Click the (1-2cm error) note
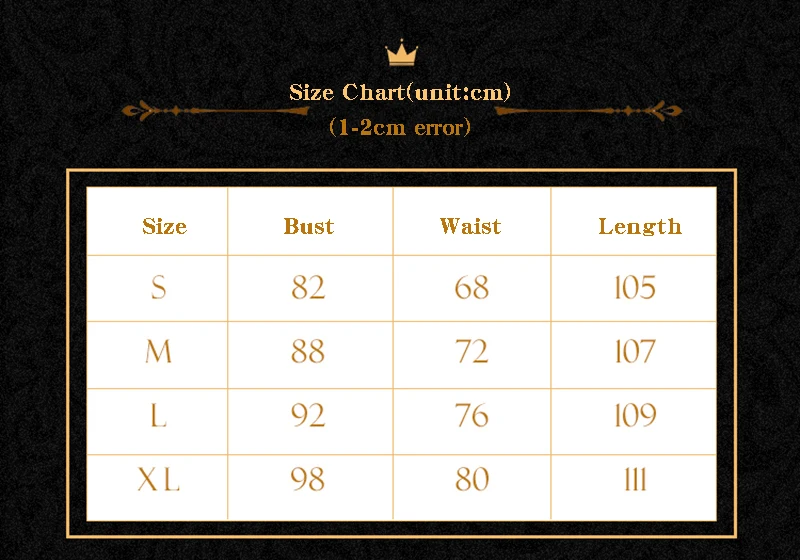This screenshot has height=560, width=800. 400,128
